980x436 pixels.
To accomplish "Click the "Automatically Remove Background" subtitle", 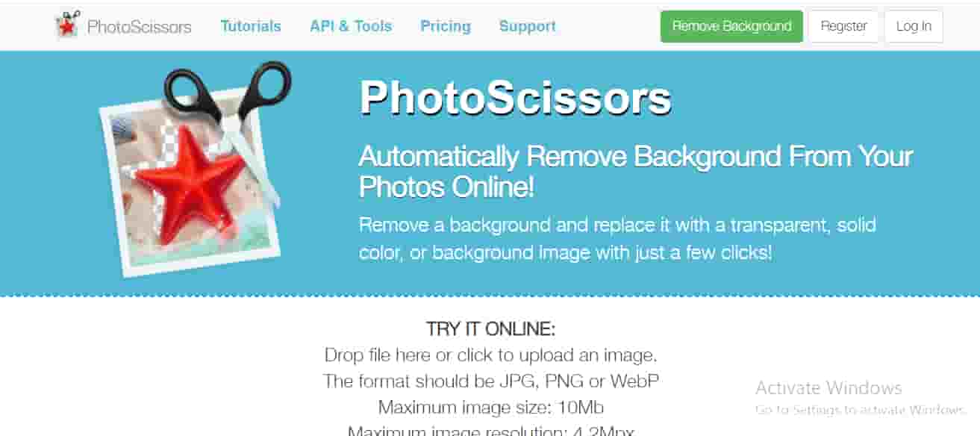I will point(636,171).
